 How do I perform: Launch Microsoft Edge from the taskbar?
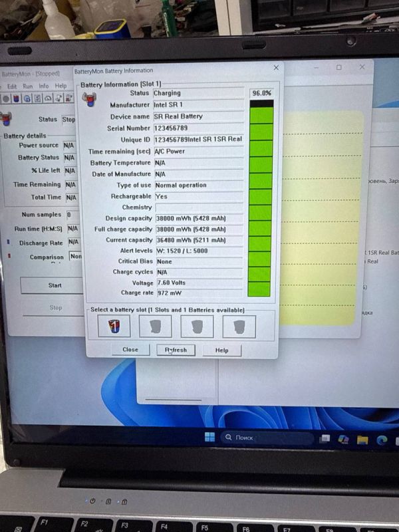(382, 440)
